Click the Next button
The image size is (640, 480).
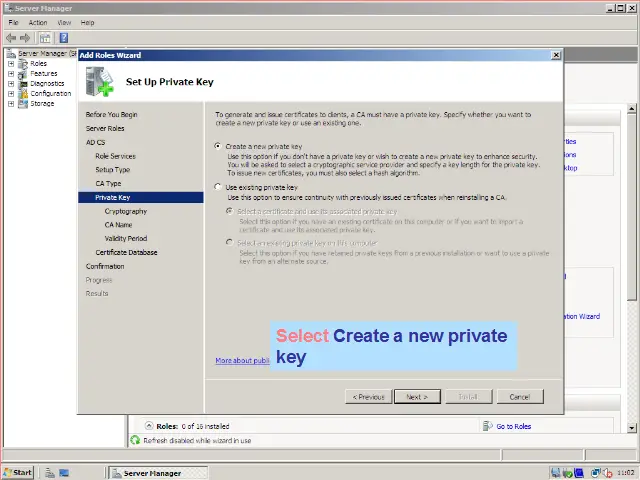tap(417, 397)
